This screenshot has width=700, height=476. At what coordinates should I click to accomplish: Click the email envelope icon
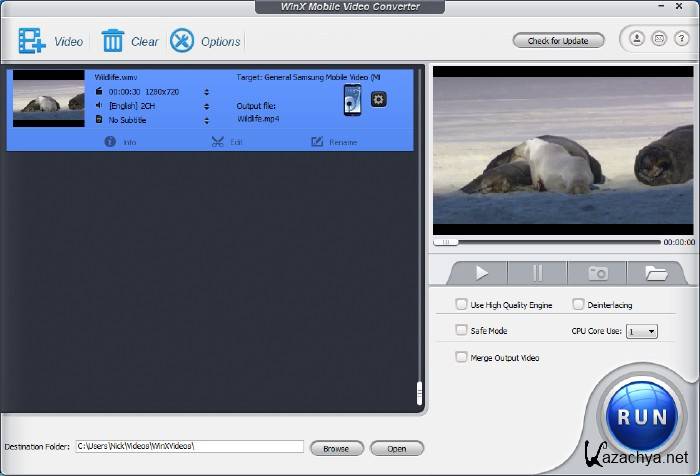click(658, 40)
